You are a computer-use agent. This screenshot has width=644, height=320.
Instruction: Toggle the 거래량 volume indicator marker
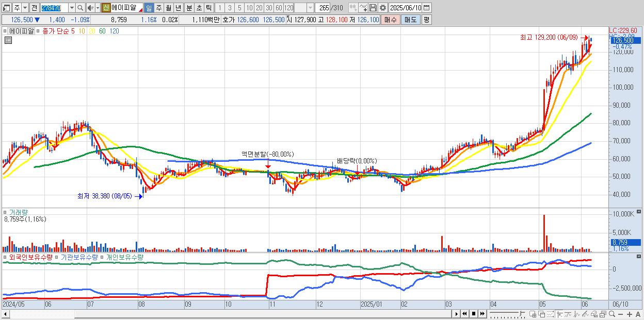click(6, 212)
